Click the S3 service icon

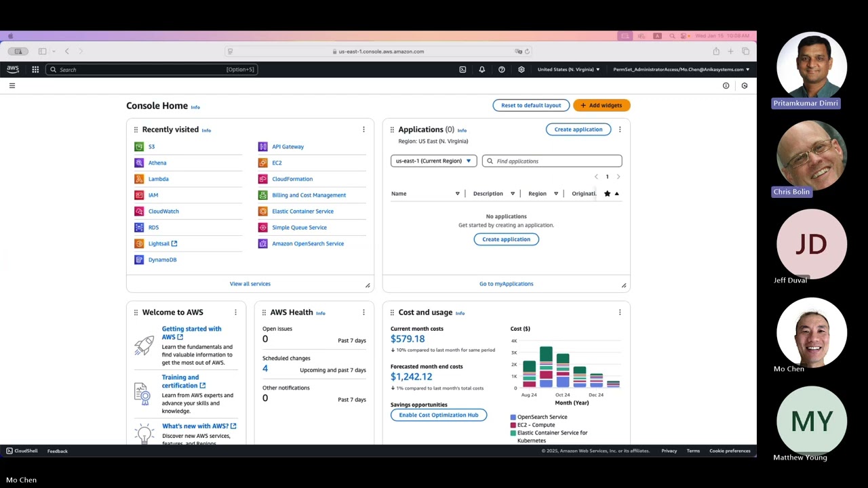(x=139, y=146)
